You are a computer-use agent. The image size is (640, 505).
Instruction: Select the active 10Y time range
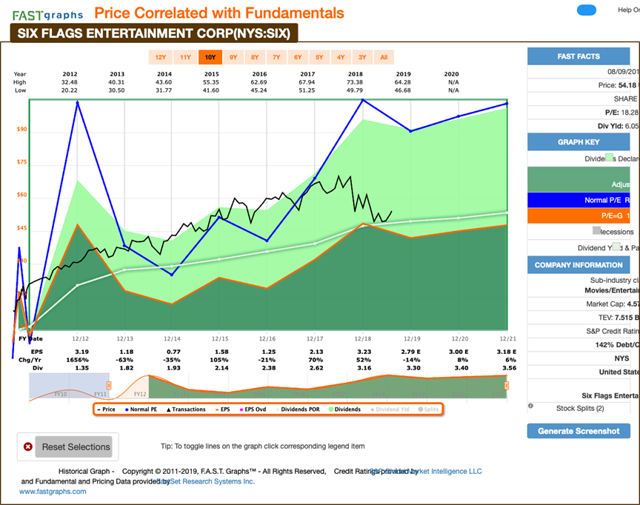pos(210,57)
